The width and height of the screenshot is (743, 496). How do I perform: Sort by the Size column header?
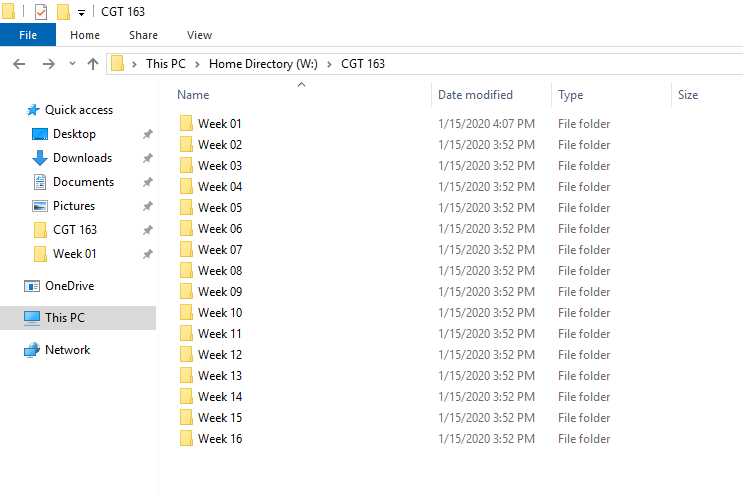[688, 95]
